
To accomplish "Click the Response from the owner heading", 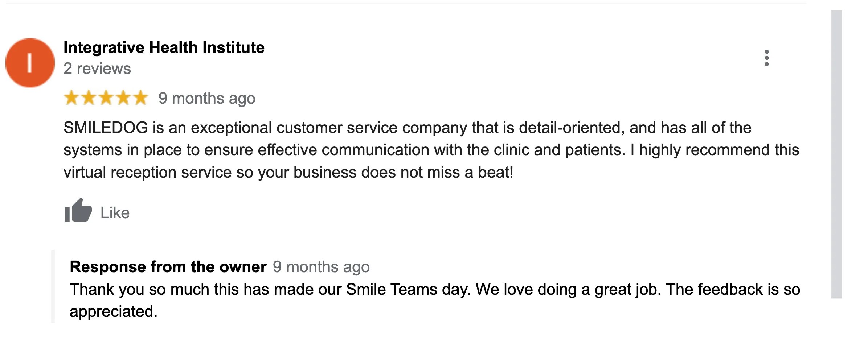I will 168,267.
